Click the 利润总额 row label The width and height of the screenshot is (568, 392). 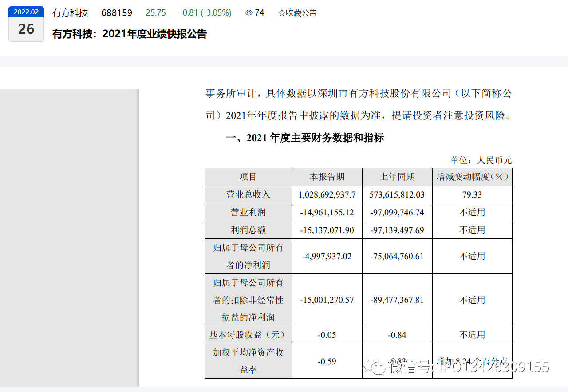tap(248, 230)
